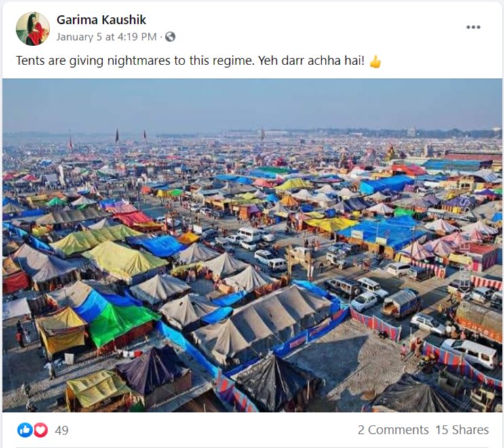Screen dimensions: 504x448
Task: Show the 2 Comments on the post
Action: pos(393,430)
